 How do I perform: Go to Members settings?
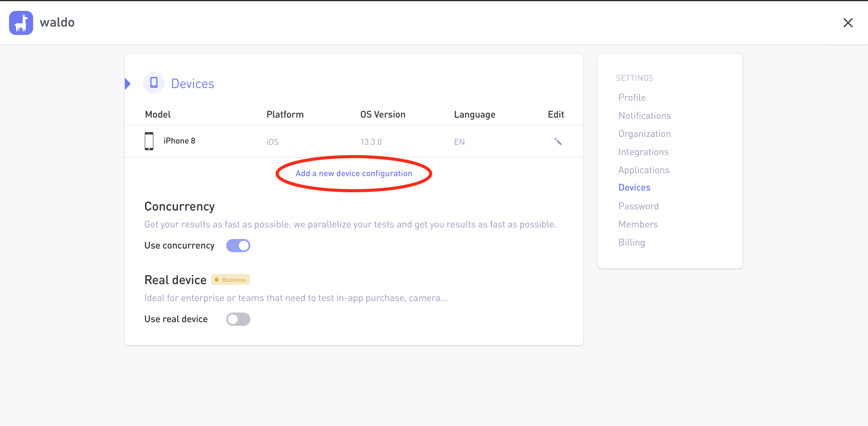click(x=638, y=224)
